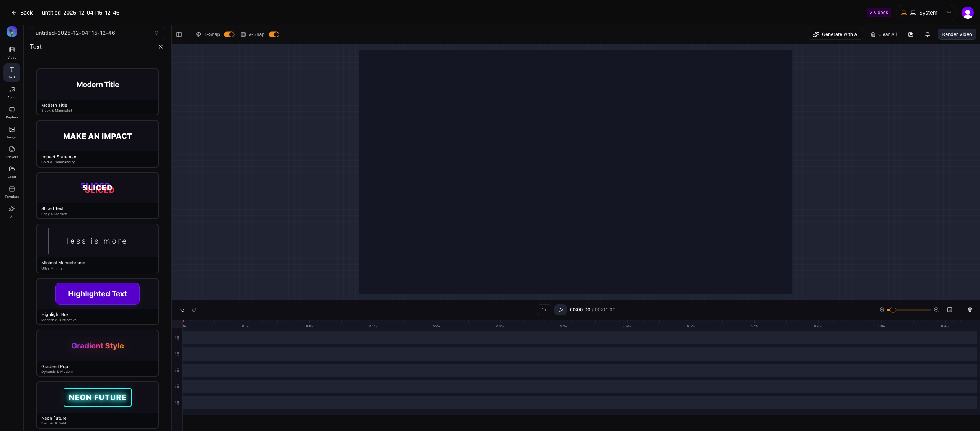This screenshot has width=980, height=431.
Task: Disable the H-Snap toggle
Action: tap(229, 34)
